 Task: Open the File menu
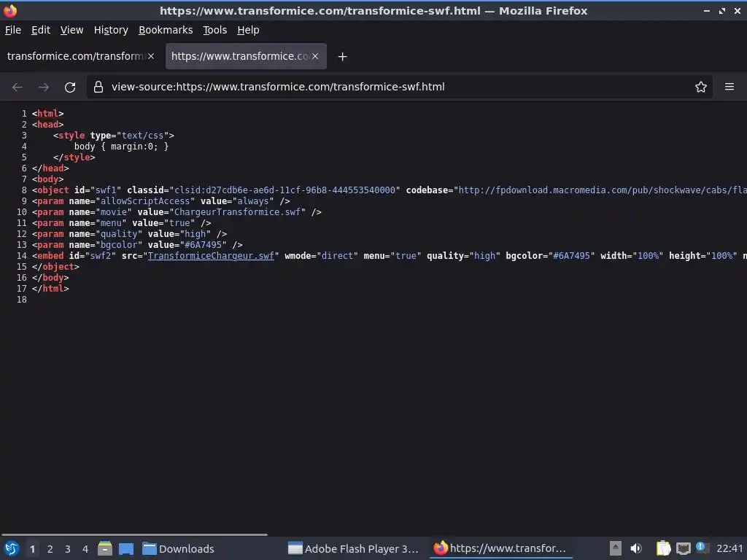pyautogui.click(x=13, y=30)
